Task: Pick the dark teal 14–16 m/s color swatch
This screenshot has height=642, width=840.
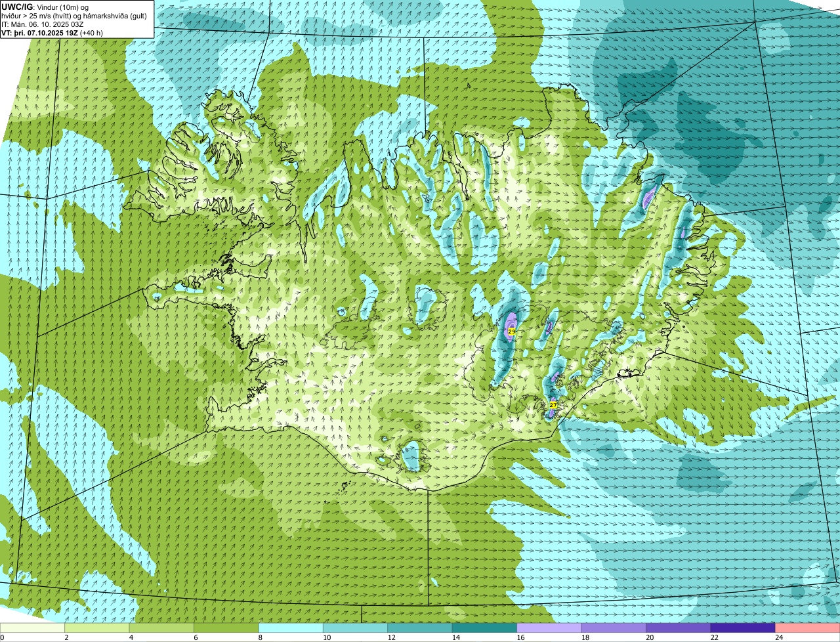Action: point(486,628)
